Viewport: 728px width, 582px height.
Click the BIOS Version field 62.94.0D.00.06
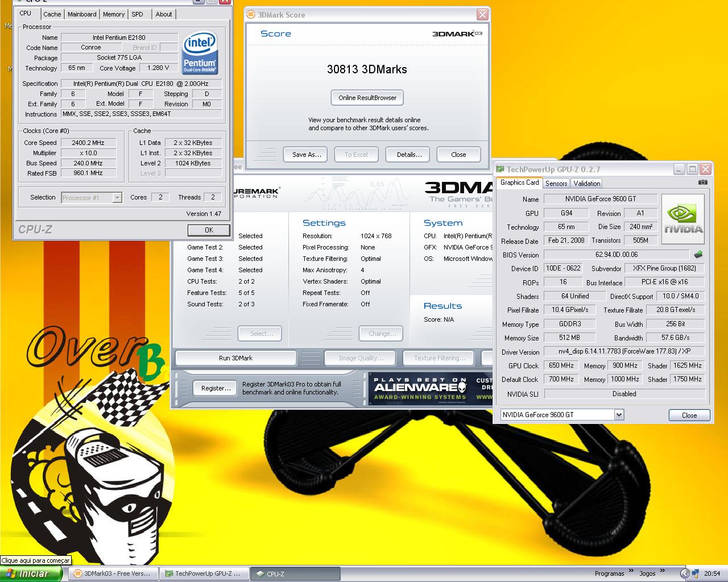(617, 255)
